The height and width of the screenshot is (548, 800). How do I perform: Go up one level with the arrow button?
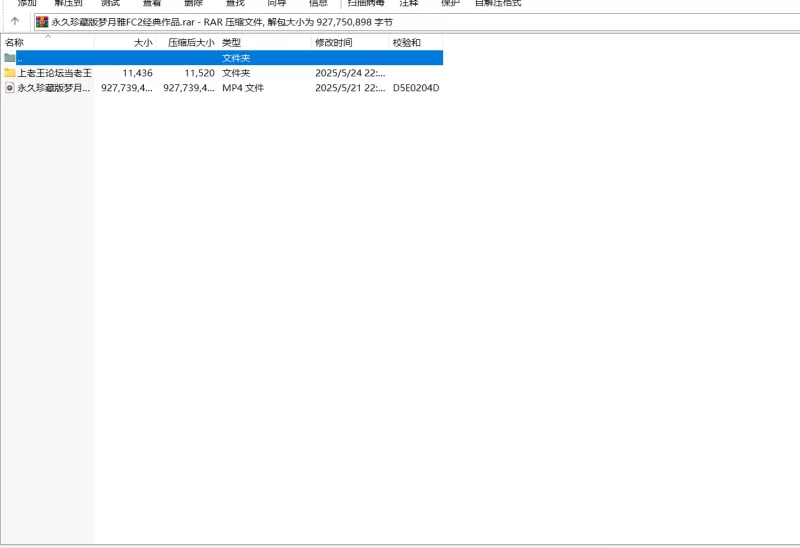pyautogui.click(x=15, y=21)
